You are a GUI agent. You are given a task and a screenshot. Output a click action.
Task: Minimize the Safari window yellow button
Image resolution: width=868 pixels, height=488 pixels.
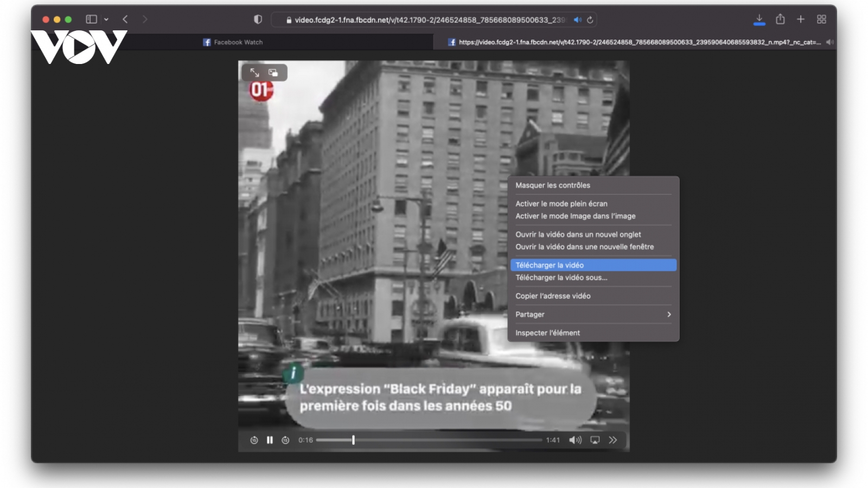coord(57,20)
